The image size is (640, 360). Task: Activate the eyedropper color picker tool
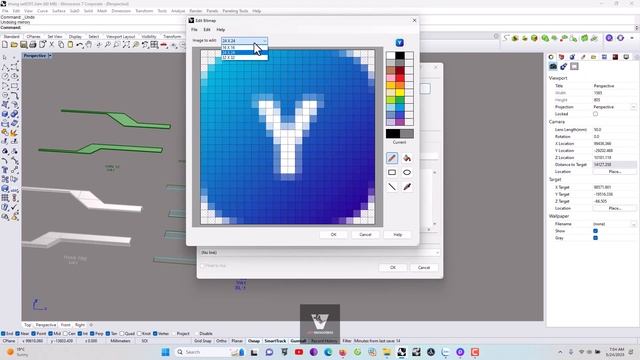coord(407,187)
